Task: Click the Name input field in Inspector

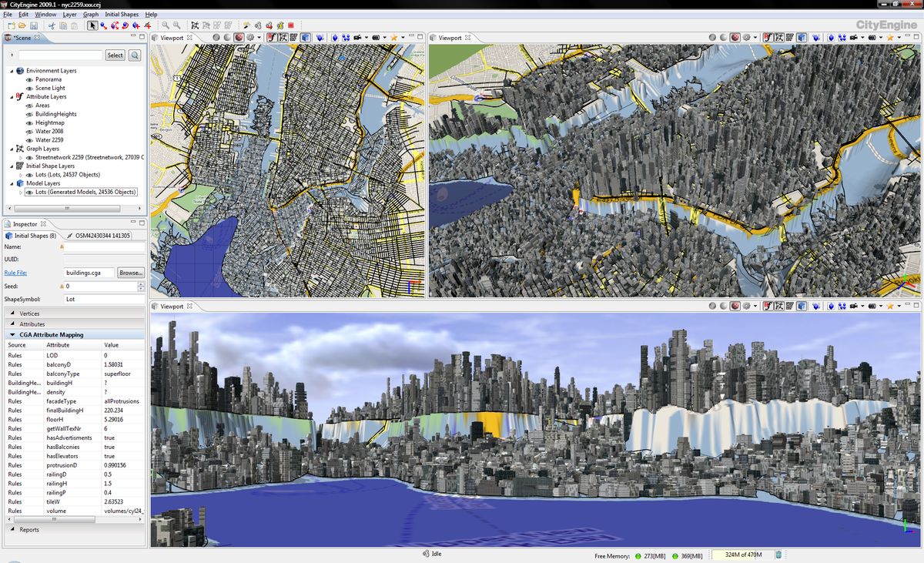Action: [104, 246]
